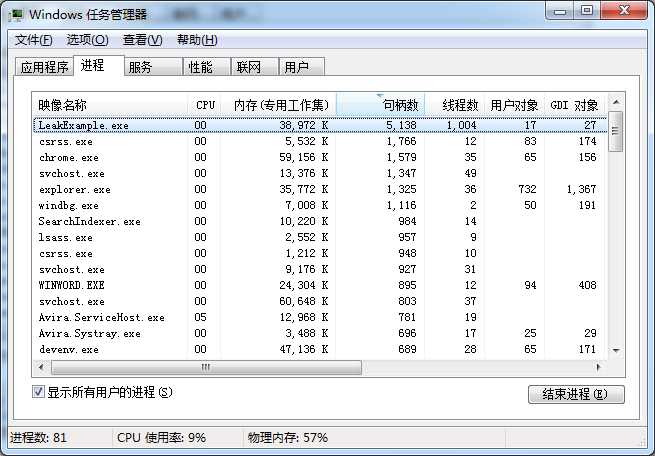The height and width of the screenshot is (456, 655).
Task: Select the chrome.exe process
Action: pos(319,157)
